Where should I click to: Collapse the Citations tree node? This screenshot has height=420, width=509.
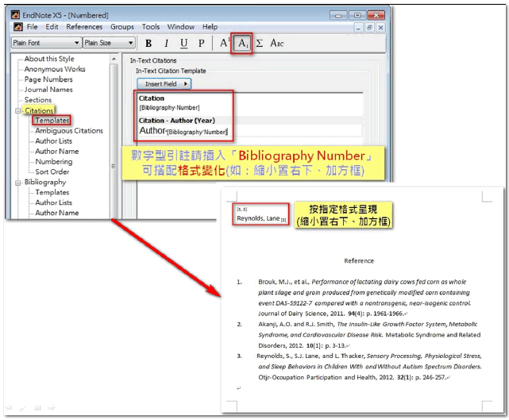tap(18, 111)
